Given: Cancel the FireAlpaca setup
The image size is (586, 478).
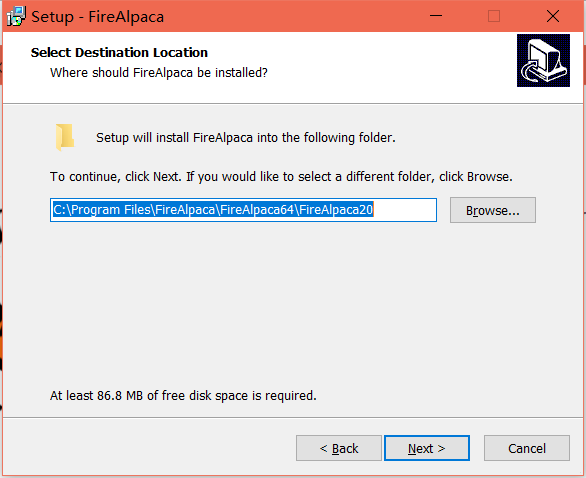Looking at the screenshot, I should pyautogui.click(x=527, y=448).
